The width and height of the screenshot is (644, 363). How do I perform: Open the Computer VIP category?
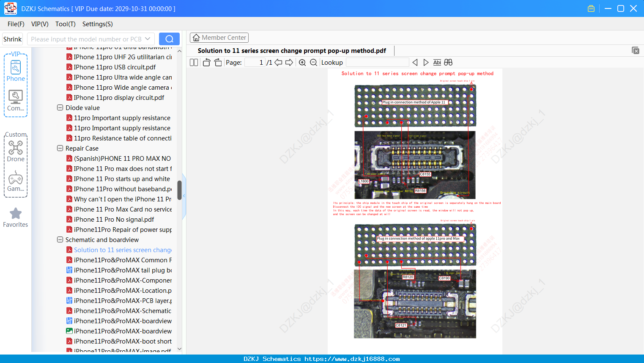click(16, 101)
